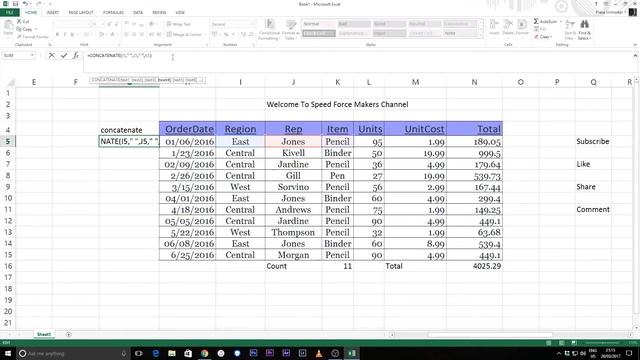
Task: Click the Cut command
Action: (23, 21)
